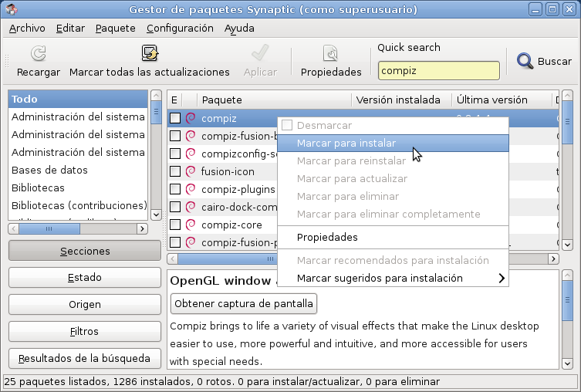The image size is (581, 392).
Task: Click the Secciones button
Action: [x=85, y=251]
